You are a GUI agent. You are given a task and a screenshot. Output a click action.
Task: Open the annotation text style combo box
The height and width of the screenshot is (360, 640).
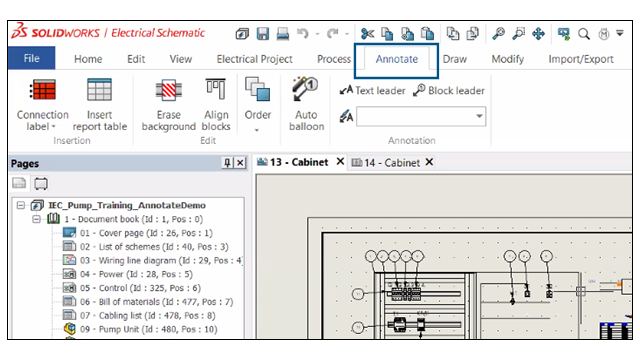(421, 117)
